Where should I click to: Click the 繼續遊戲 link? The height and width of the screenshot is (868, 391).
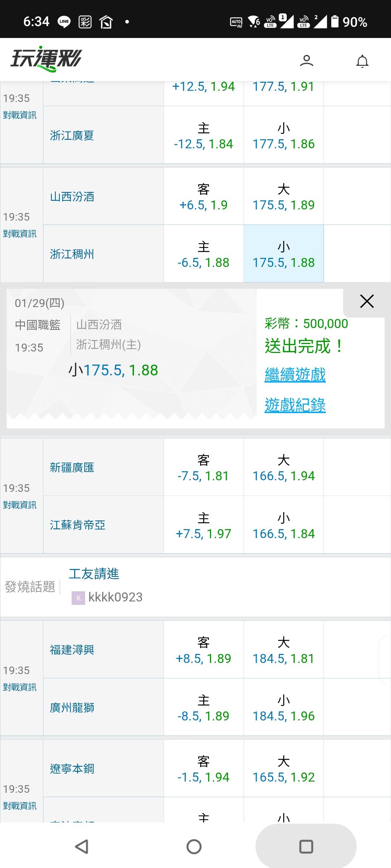coord(295,375)
